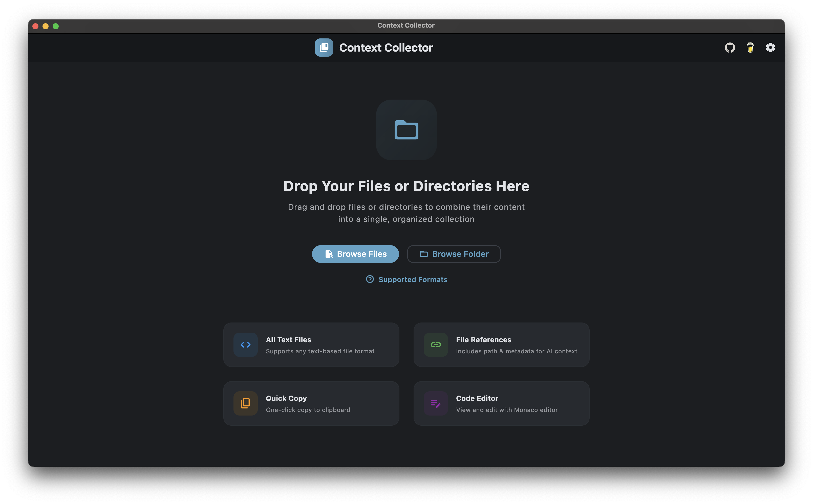813x504 pixels.
Task: Click the All Text Files code-brackets icon
Action: coord(245,345)
